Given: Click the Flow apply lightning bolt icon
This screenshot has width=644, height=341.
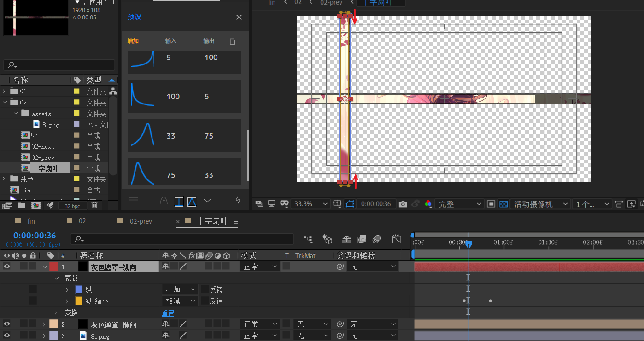Looking at the screenshot, I should click(x=238, y=200).
